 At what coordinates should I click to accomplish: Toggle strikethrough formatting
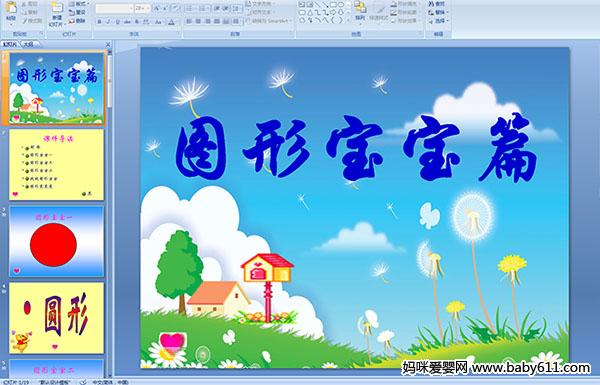127,22
